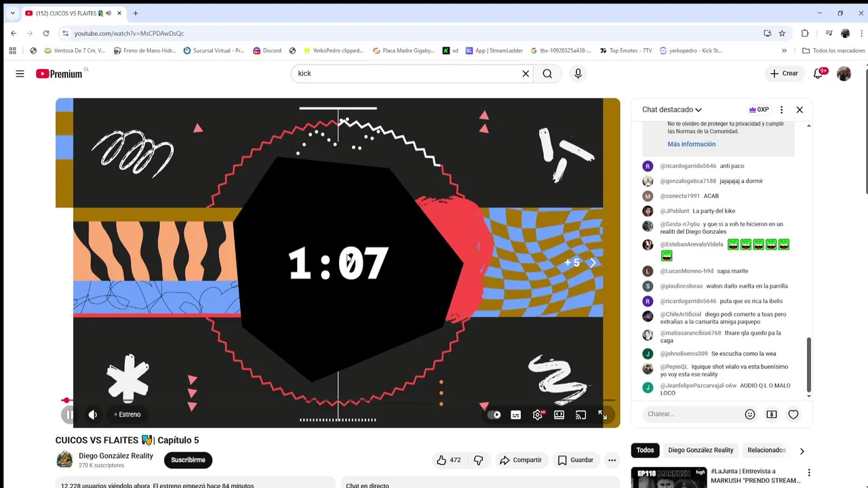The image size is (868, 488).
Task: Open Chrome media control icon
Action: tap(829, 33)
